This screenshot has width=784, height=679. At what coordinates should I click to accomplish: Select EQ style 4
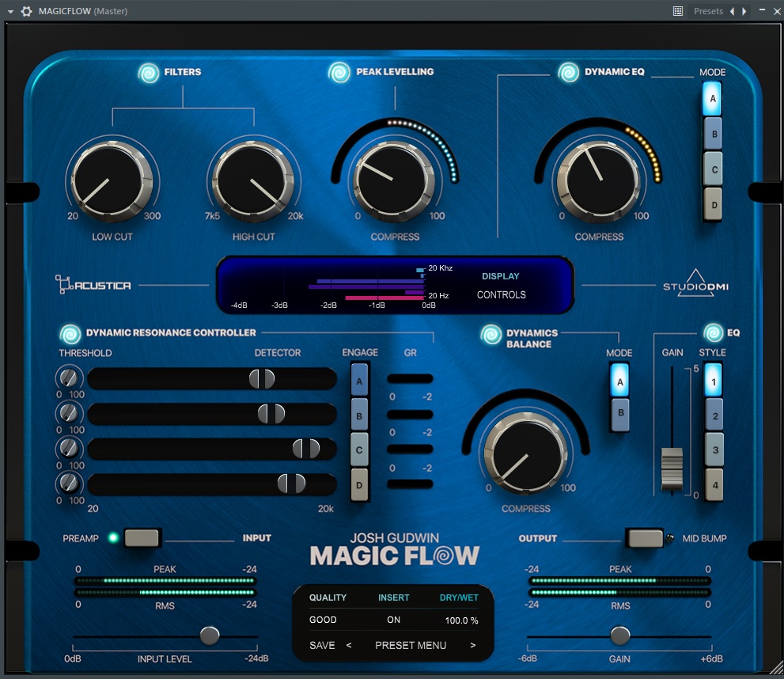714,485
